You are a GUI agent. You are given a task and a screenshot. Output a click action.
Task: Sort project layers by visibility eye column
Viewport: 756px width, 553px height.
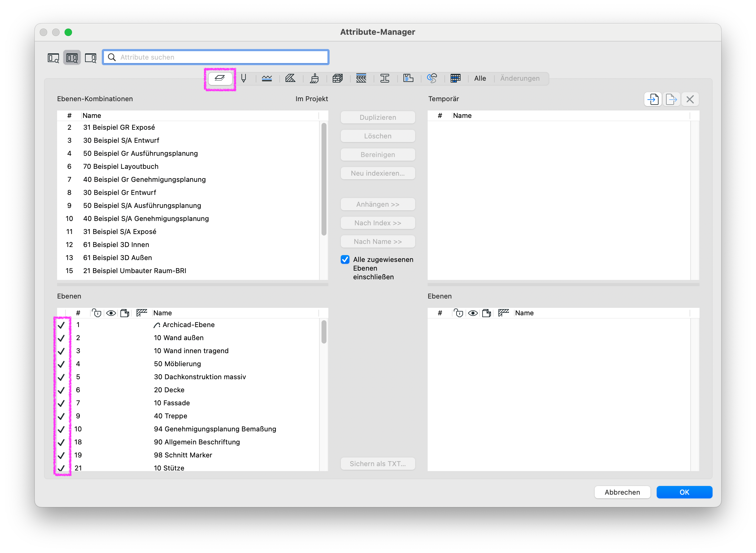point(111,313)
